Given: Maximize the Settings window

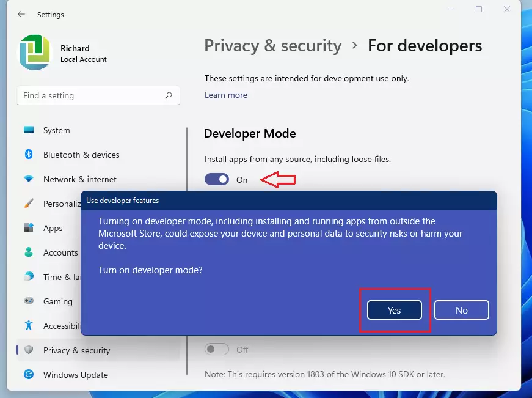Looking at the screenshot, I should tap(479, 9).
